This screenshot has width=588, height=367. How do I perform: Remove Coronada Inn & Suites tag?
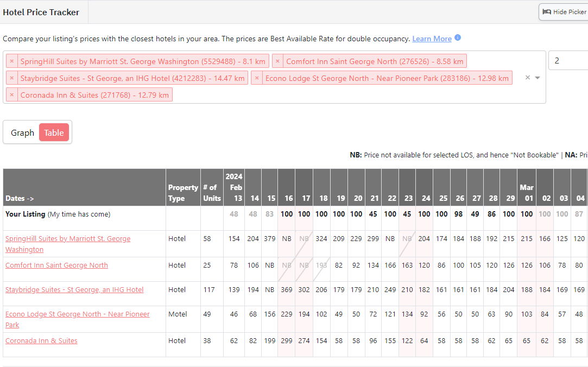point(11,95)
